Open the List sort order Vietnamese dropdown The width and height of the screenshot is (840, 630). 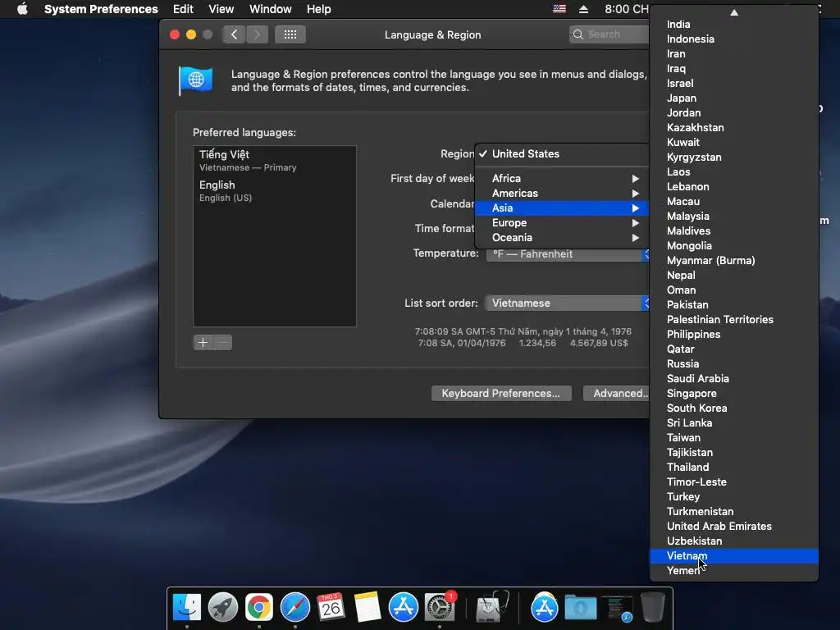pos(567,304)
